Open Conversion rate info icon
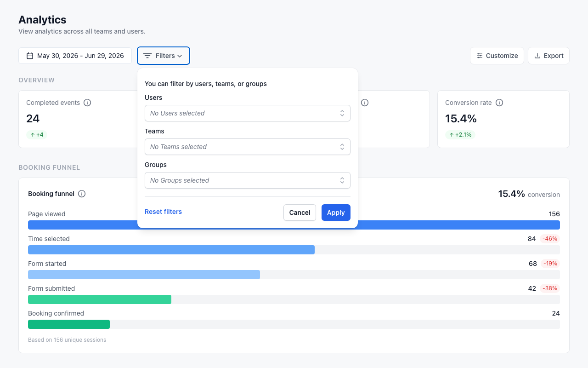The height and width of the screenshot is (368, 588). pos(499,103)
